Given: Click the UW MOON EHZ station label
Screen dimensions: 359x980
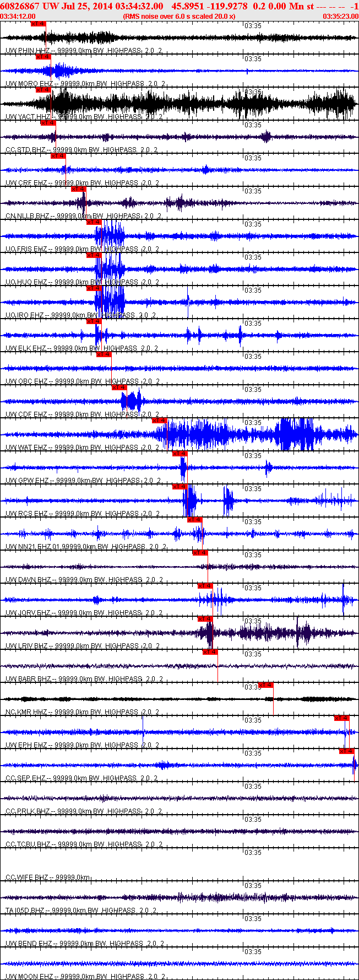Looking at the screenshot, I should (x=86, y=977).
